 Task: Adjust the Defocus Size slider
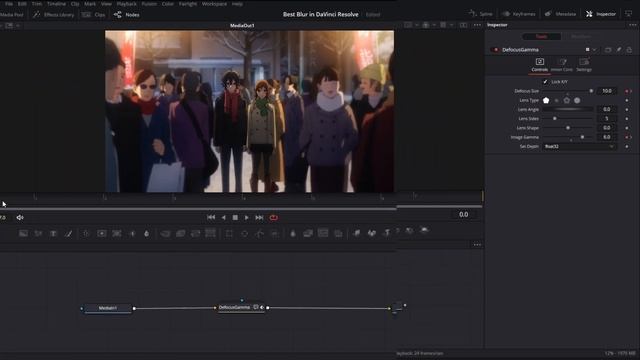(568, 91)
